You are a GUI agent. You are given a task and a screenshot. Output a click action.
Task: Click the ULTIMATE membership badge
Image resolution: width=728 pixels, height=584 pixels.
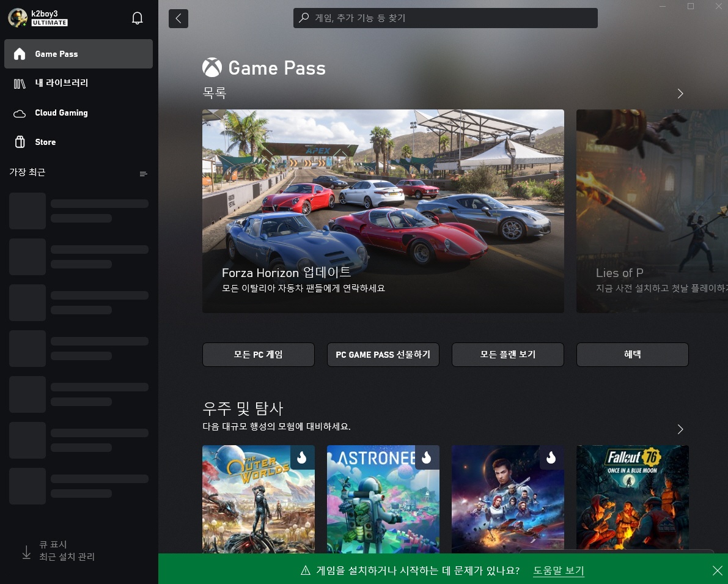[50, 22]
